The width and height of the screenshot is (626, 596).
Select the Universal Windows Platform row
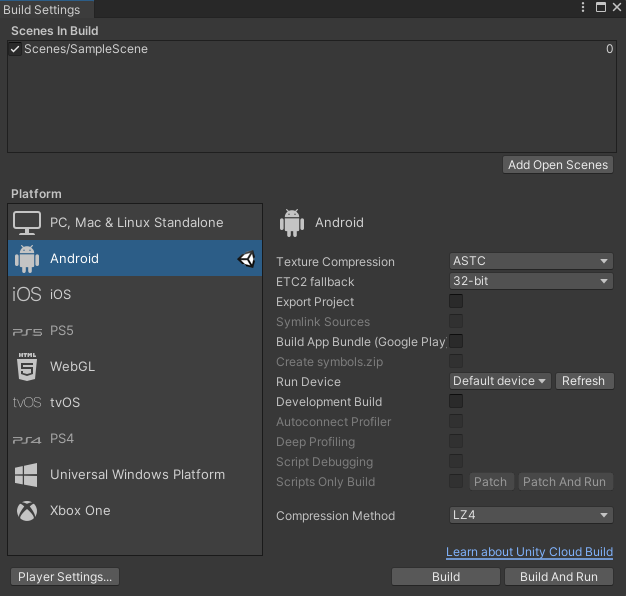point(135,475)
